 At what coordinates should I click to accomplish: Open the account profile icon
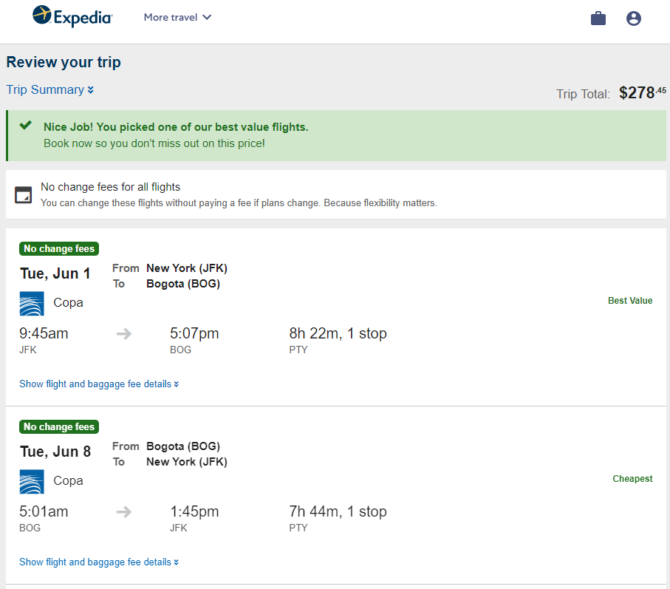633,18
